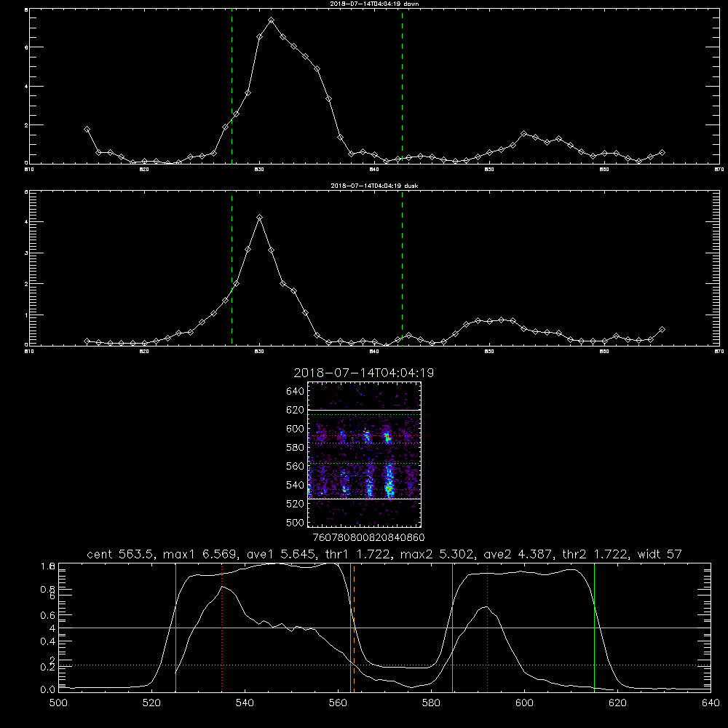Click left green dashed line in dusk plot
Viewport: 728px width, 728px height.
(232, 269)
